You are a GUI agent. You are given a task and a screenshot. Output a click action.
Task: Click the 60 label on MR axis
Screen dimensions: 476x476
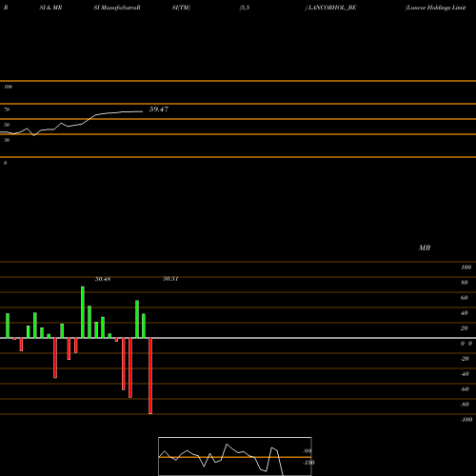[465, 298]
